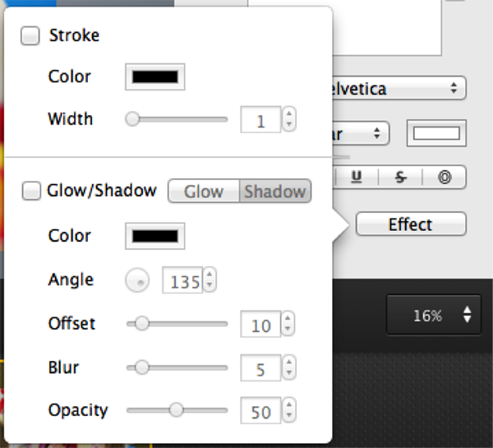The height and width of the screenshot is (448, 493).
Task: Enable the Stroke checkbox
Action: click(x=30, y=36)
